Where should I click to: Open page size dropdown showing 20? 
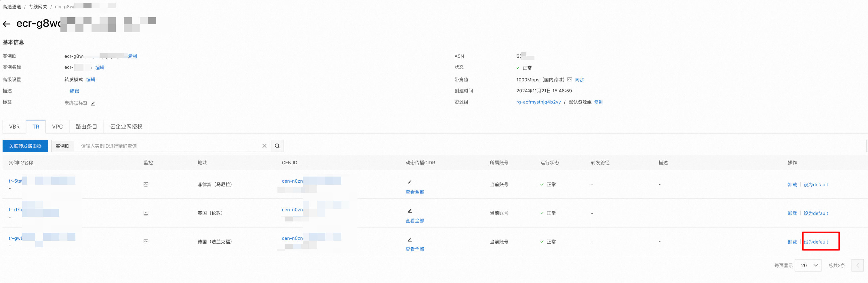[808, 265]
